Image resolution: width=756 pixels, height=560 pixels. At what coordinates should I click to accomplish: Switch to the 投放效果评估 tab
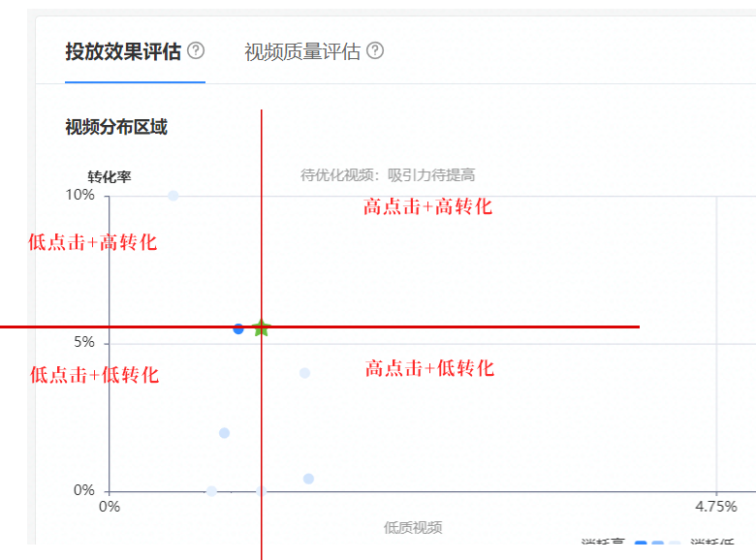pos(123,51)
